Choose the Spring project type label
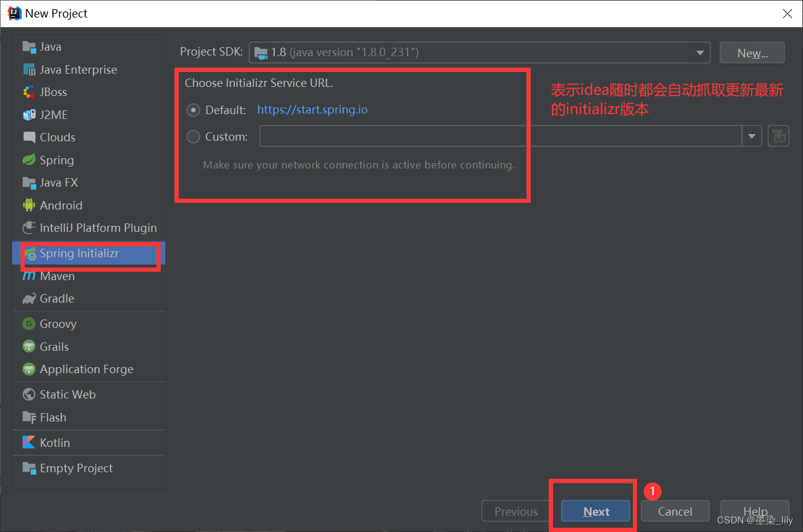This screenshot has height=532, width=803. [57, 160]
